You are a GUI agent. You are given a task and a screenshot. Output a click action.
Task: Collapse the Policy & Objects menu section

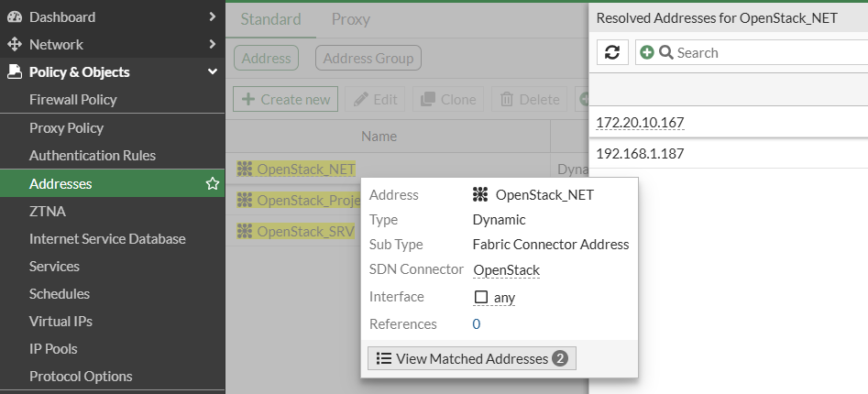coord(213,72)
